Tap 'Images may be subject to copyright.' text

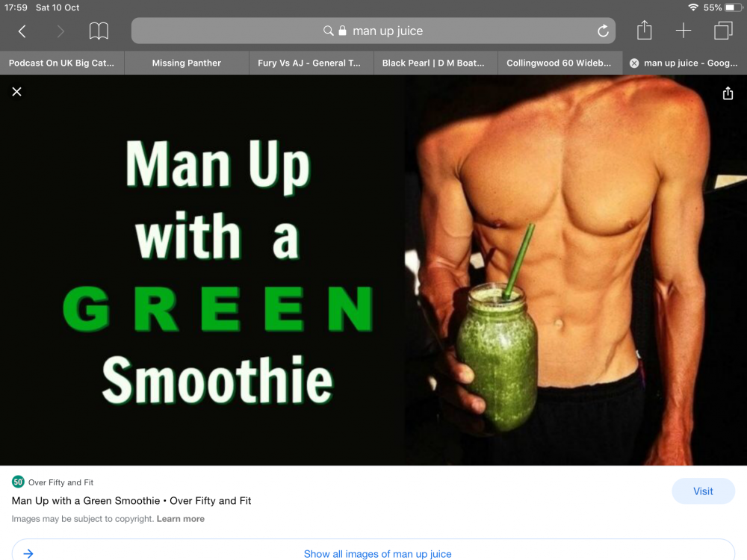(83, 519)
